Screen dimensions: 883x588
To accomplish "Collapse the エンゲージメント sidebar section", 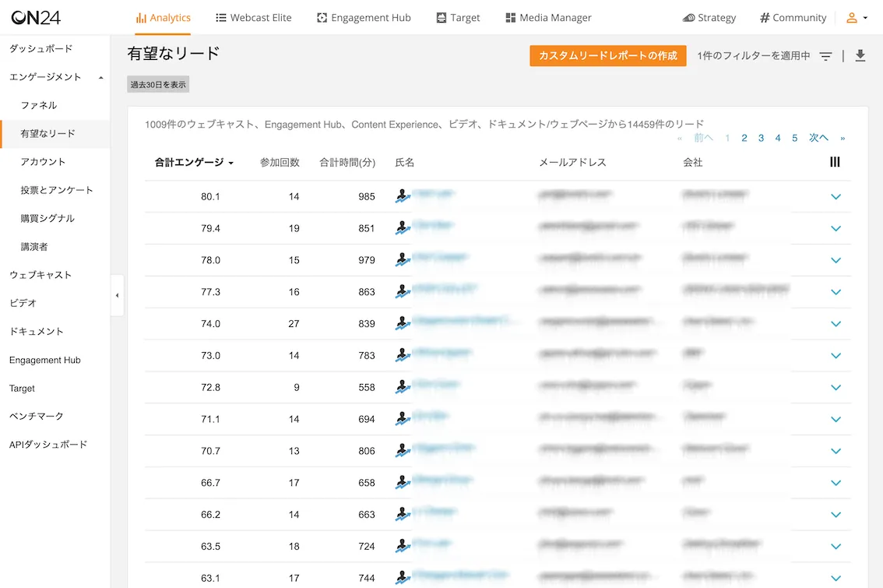I will [100, 77].
